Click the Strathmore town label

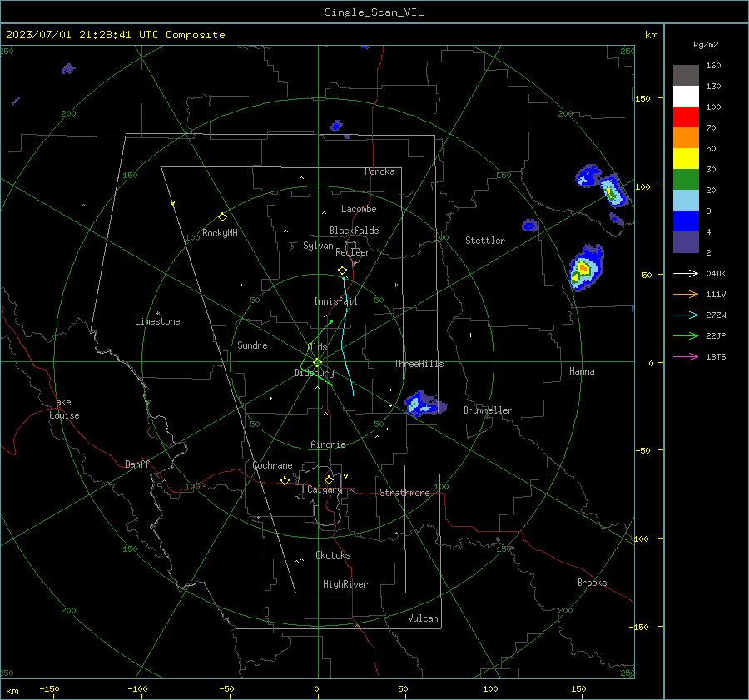tap(404, 493)
